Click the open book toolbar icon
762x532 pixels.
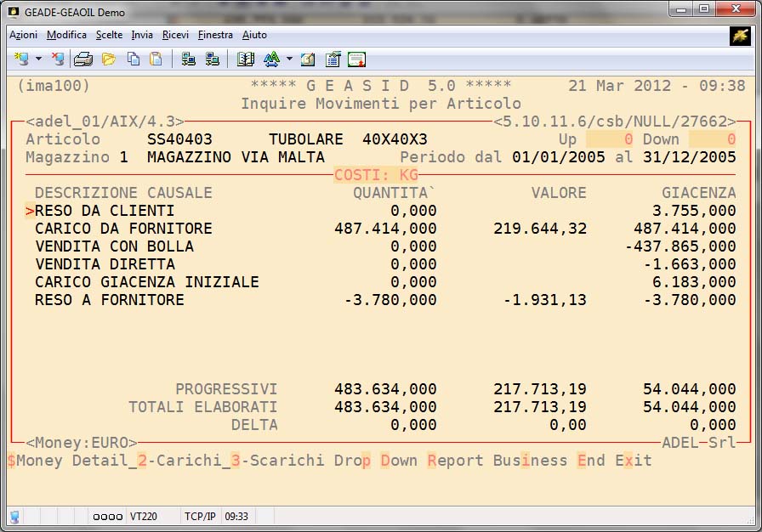point(246,59)
